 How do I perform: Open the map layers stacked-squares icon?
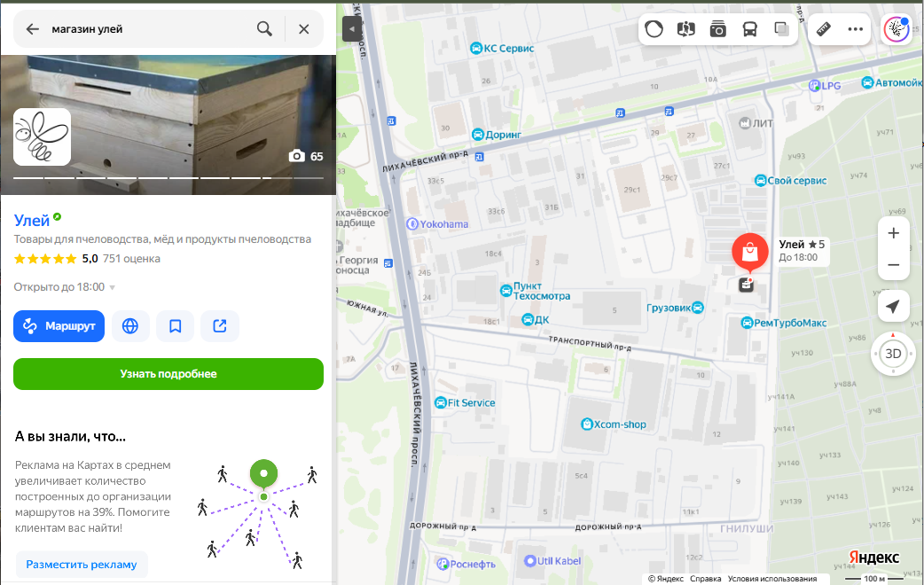point(781,29)
